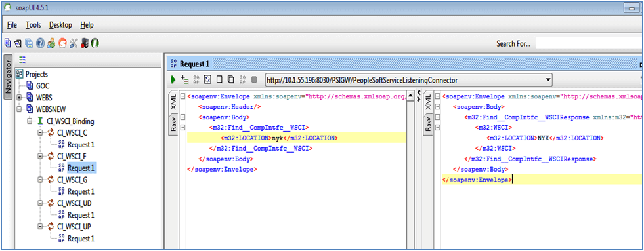Collapse the CI_WSCI_F operation node
Screen dimensions: 644x251
[x=40, y=156]
